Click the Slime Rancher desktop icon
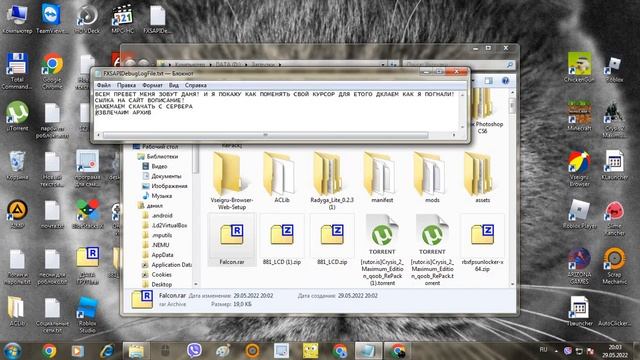Screen dimensions: 640x360 click(x=614, y=218)
